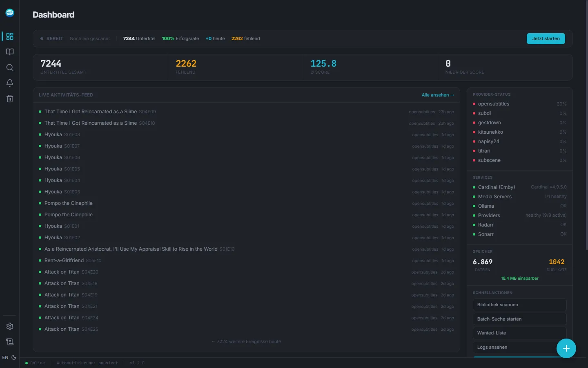Viewport: 588px width, 368px height.
Task: Open Attack on Titan S04E25 entry
Action: pos(246,329)
